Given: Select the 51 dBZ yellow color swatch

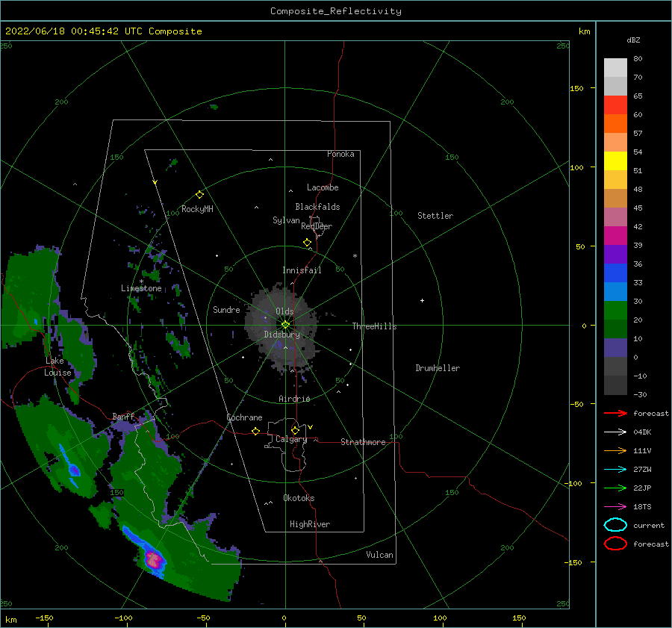Looking at the screenshot, I should coord(615,161).
